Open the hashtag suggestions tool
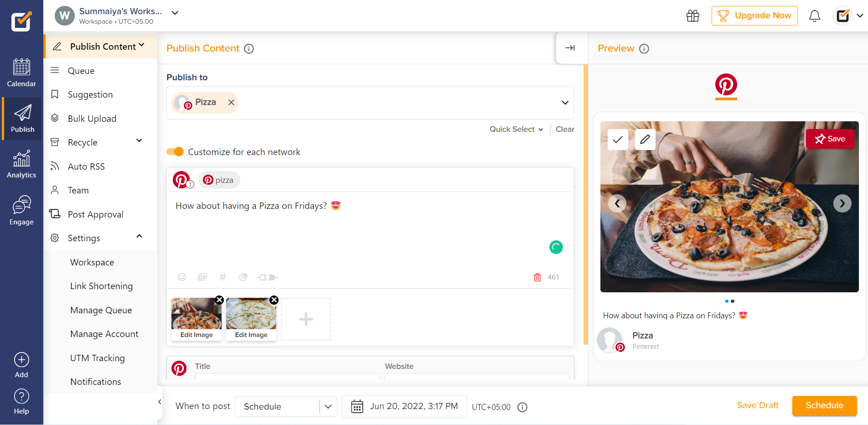 [222, 277]
